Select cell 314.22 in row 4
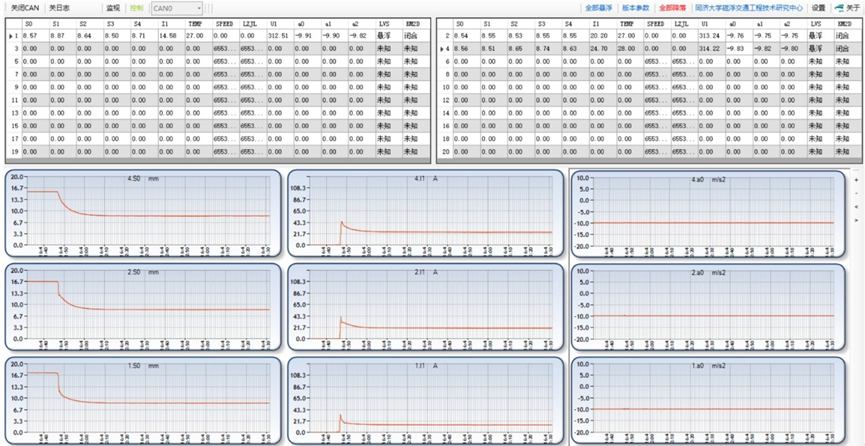The height and width of the screenshot is (446, 865). coord(711,49)
